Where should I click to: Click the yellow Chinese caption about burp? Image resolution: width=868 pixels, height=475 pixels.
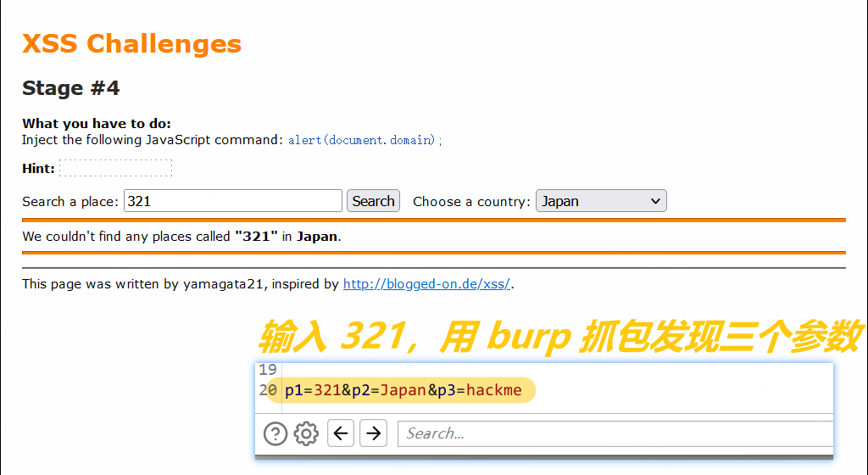tap(559, 337)
